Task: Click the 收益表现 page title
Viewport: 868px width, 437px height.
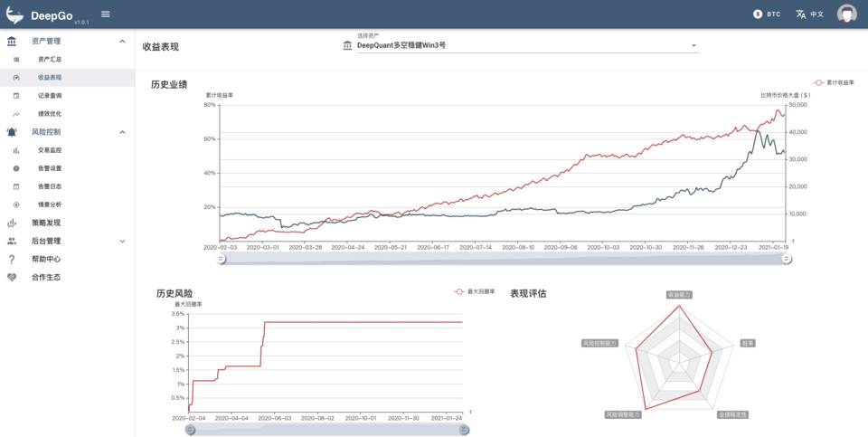Action: point(161,47)
